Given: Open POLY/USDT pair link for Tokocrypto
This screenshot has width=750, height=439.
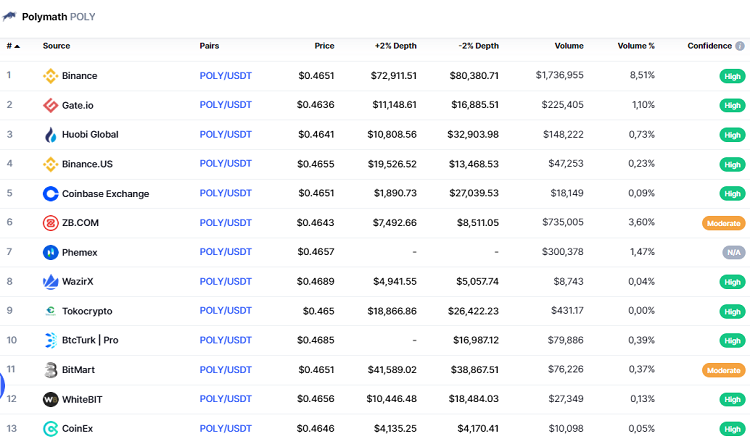Looking at the screenshot, I should coord(225,311).
